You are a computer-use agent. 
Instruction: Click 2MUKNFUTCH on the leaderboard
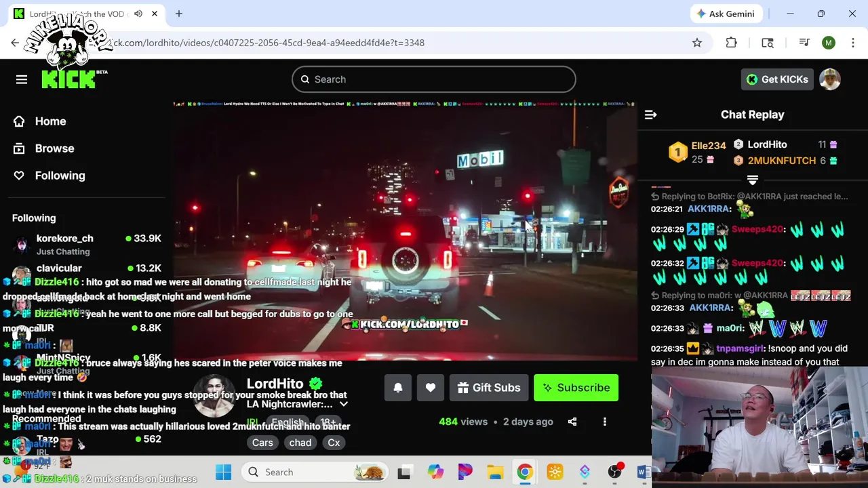point(782,161)
